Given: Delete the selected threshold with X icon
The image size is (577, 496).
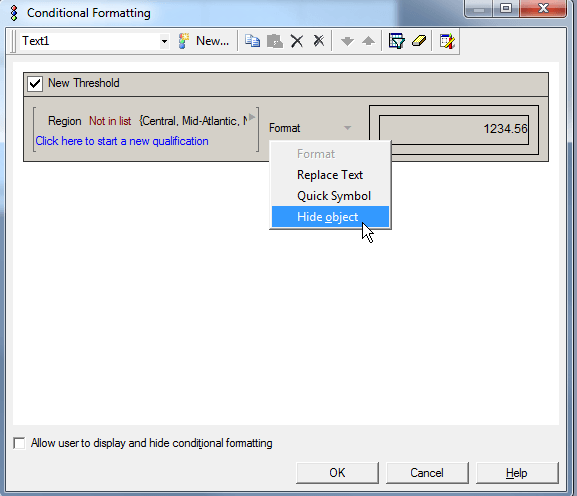Looking at the screenshot, I should (297, 41).
